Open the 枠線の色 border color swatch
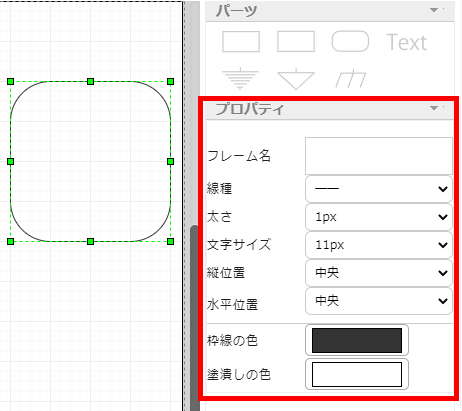462x411 pixels. click(357, 340)
